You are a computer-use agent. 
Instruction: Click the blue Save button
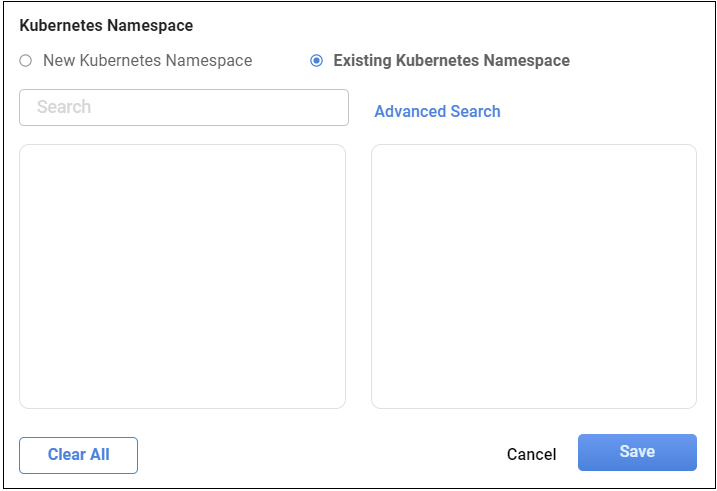point(637,452)
